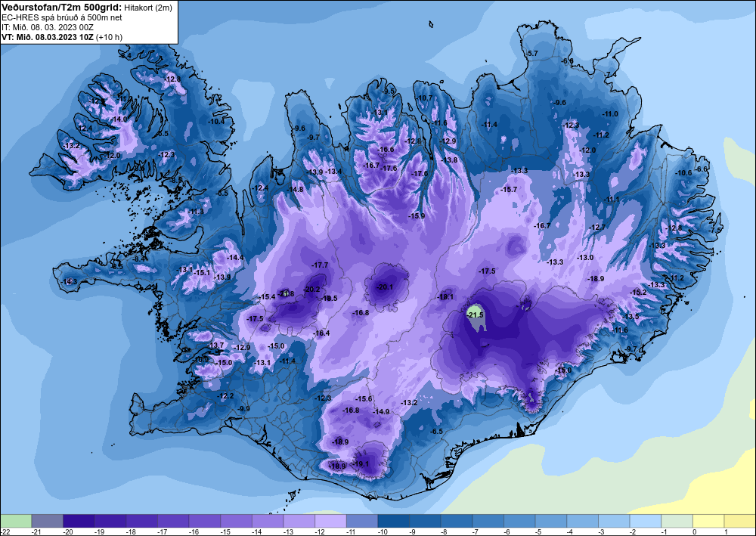Click the -20.2 temperature label on the map
Viewport: 756px width, 536px height.
point(311,290)
